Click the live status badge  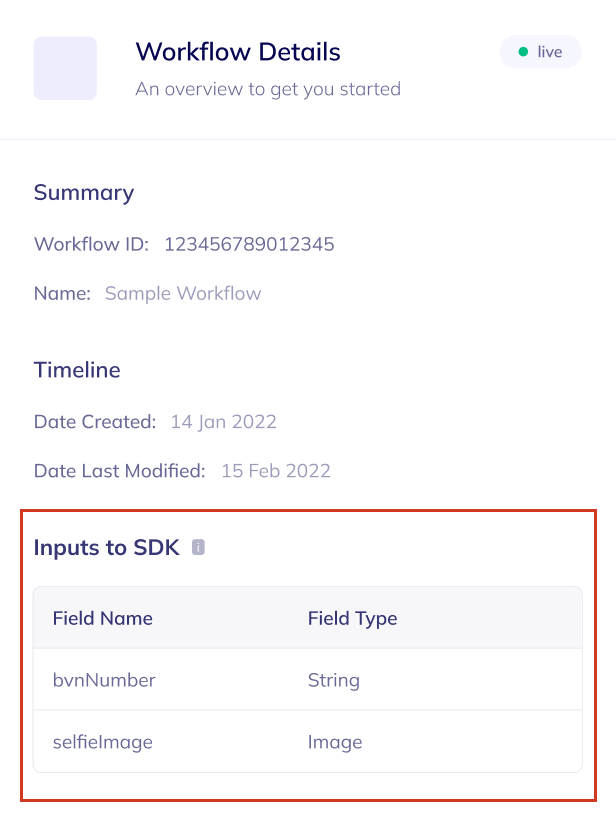540,51
